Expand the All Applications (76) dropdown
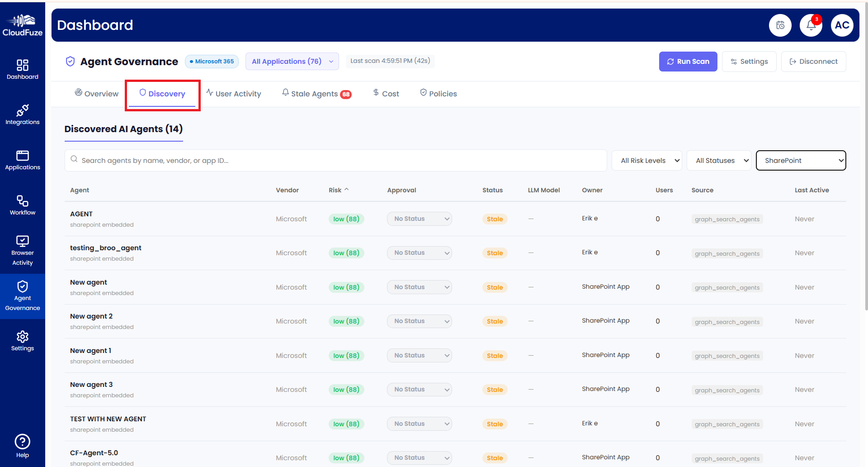The height and width of the screenshot is (467, 868). (x=292, y=61)
